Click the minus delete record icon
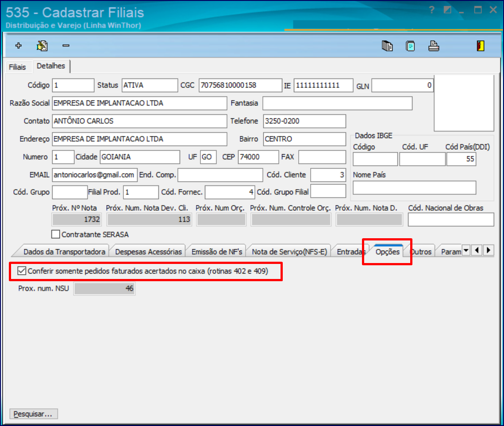The image size is (504, 426). 66,46
